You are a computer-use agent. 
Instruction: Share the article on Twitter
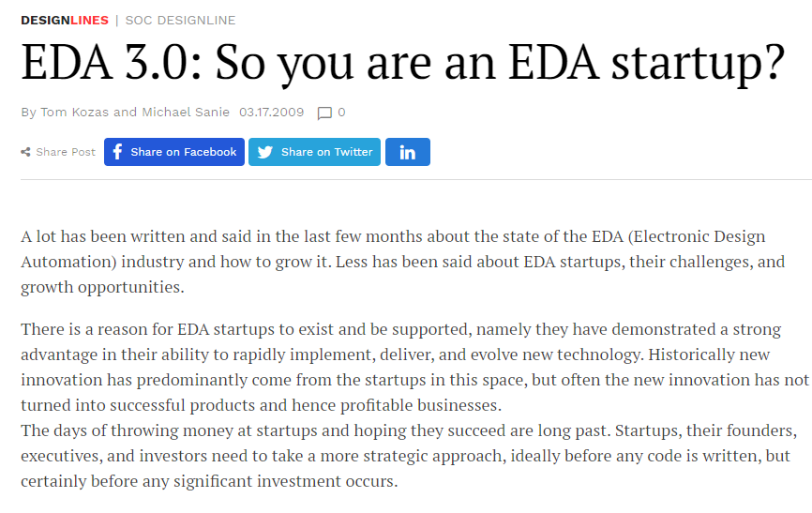(x=314, y=152)
